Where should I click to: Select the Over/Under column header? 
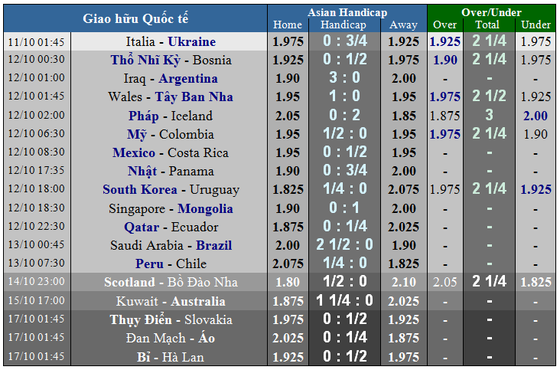(491, 12)
